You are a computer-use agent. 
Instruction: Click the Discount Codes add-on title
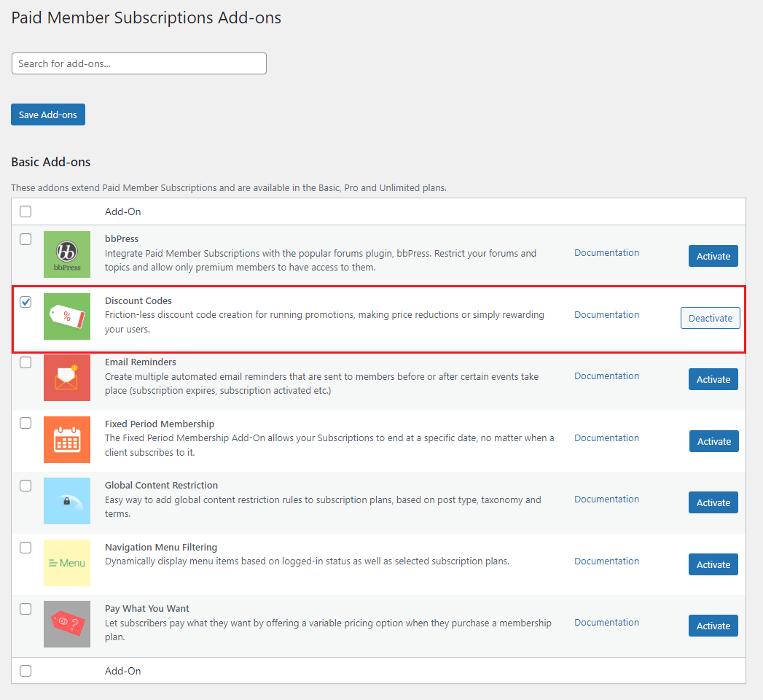point(138,300)
